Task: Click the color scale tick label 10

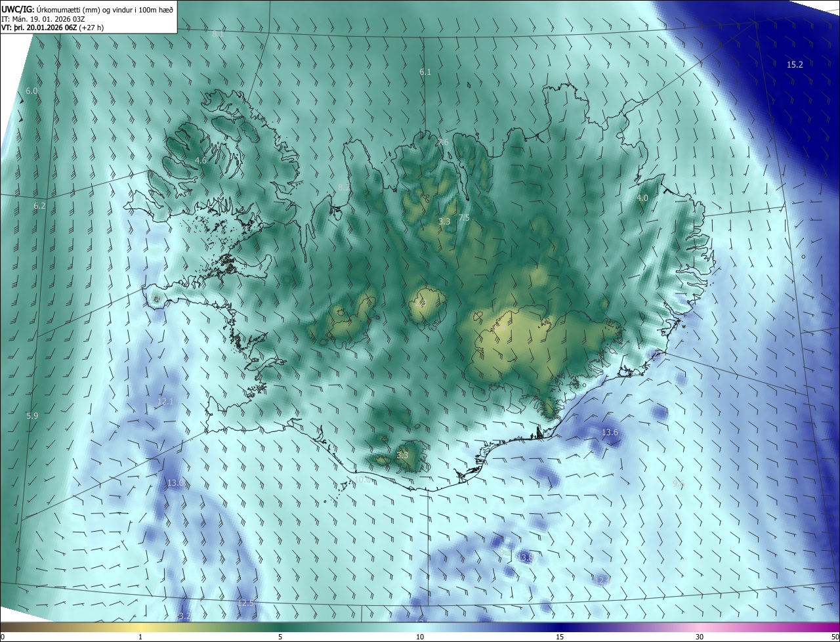Action: pyautogui.click(x=420, y=637)
